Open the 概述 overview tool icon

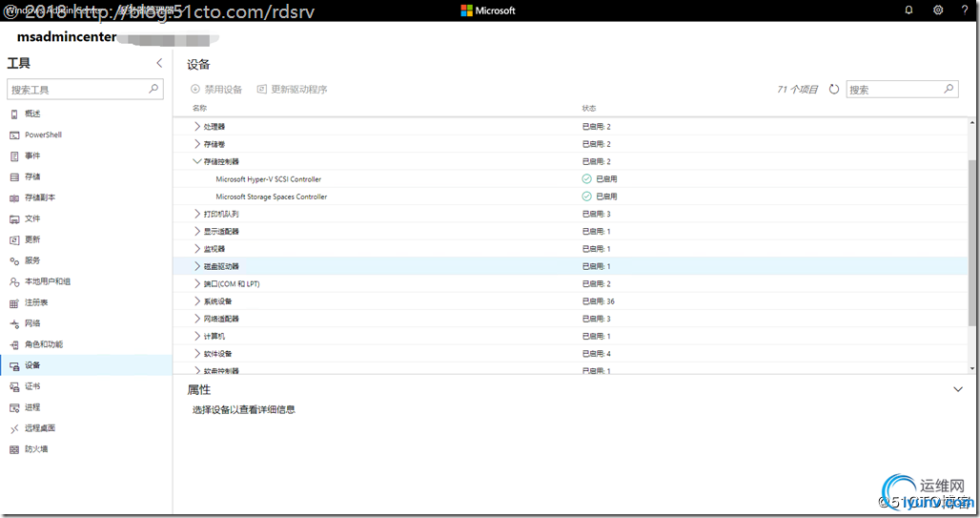pyautogui.click(x=14, y=114)
